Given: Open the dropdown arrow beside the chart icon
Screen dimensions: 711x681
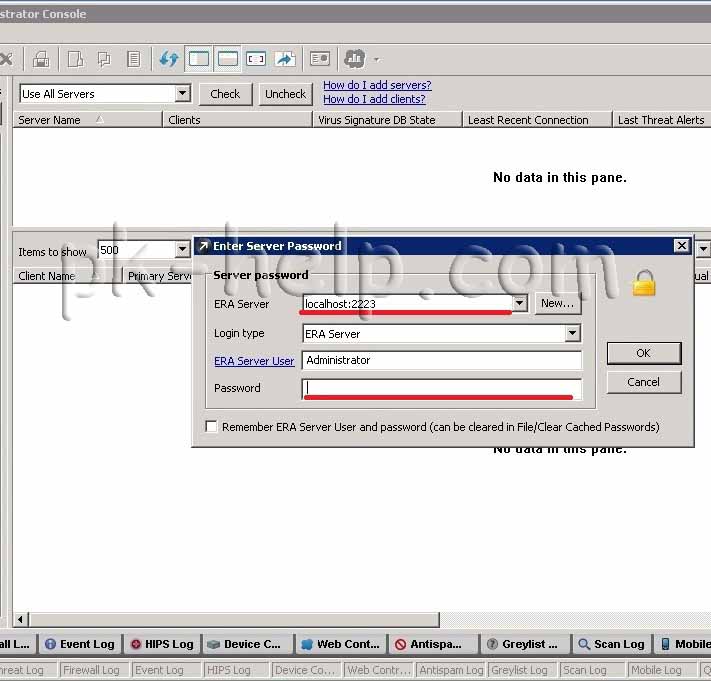Looking at the screenshot, I should 376,59.
